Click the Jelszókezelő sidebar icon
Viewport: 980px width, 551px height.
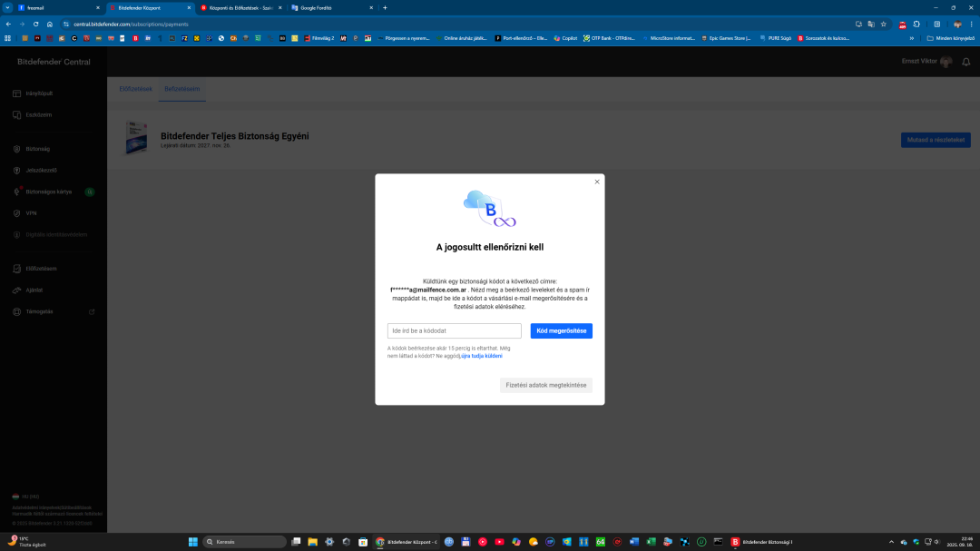[x=17, y=170]
